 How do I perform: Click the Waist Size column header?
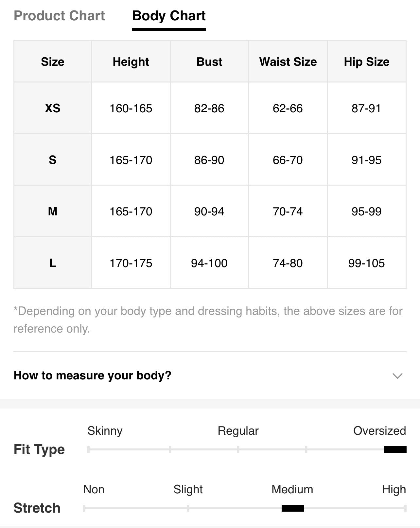(288, 62)
